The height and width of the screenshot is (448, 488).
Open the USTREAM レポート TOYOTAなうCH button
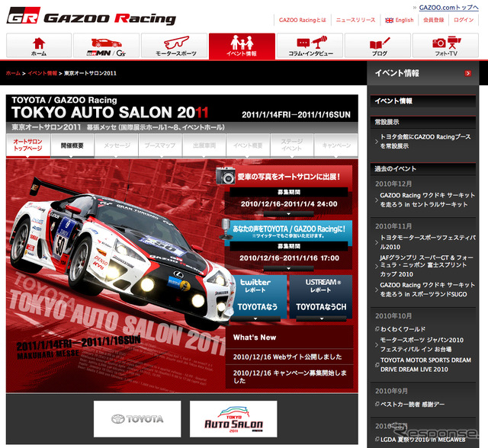321,296
